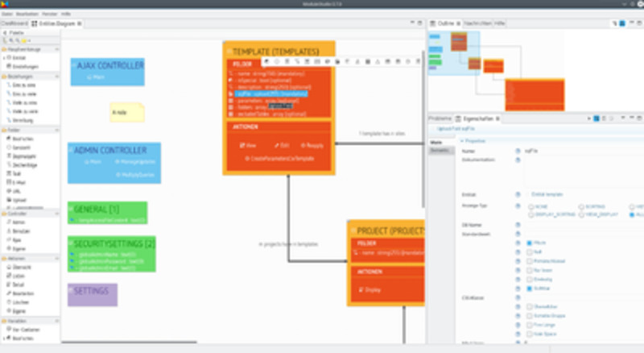Click the horizontal scrollbar of the diagram

pyautogui.click(x=130, y=342)
